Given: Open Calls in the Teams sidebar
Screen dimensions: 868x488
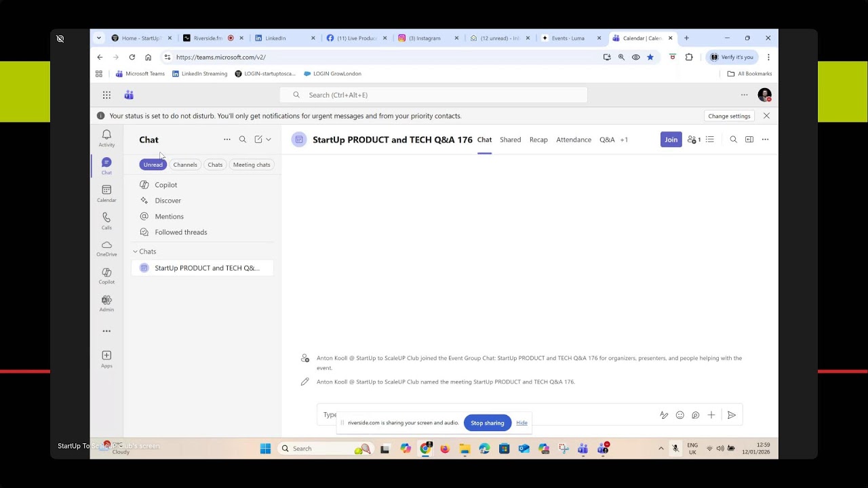Looking at the screenshot, I should [x=106, y=221].
